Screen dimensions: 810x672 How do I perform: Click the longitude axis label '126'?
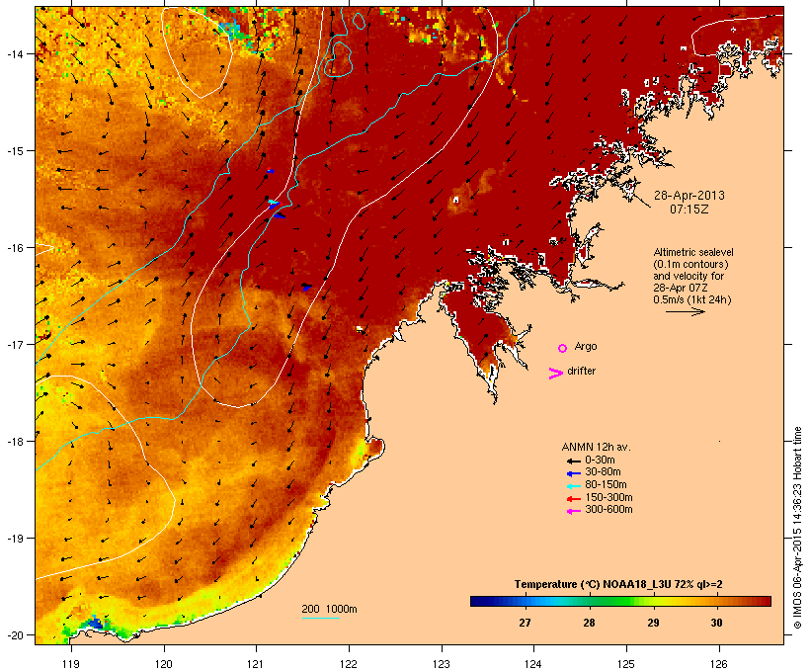(x=718, y=664)
